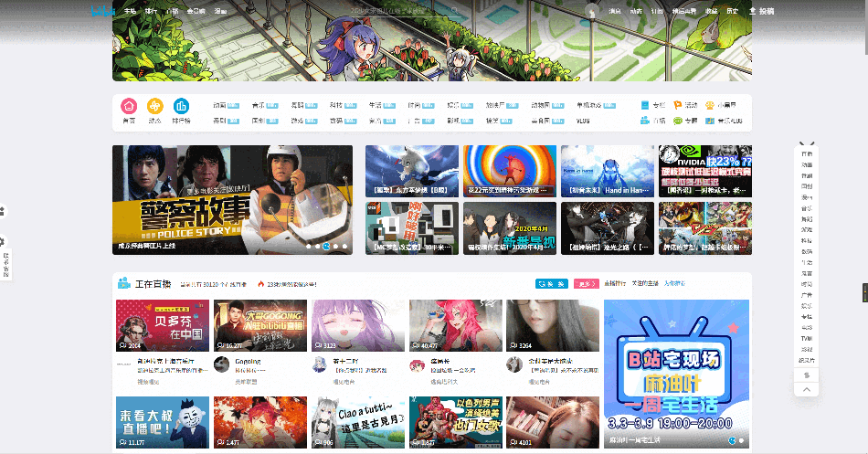This screenshot has width=868, height=454.
Task: Jump to the first section in right sidebar list
Action: point(807,153)
